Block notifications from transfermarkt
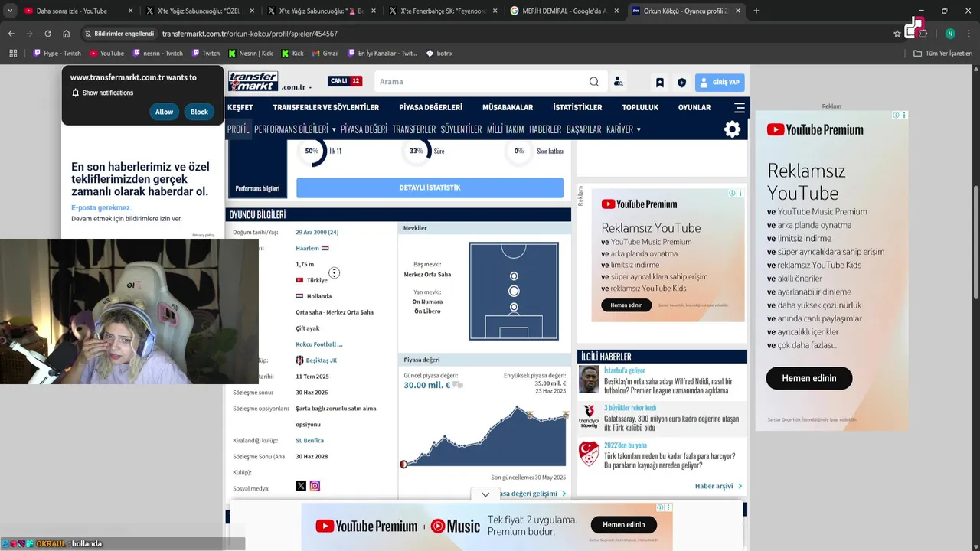Viewport: 980px width, 551px height. (x=199, y=112)
